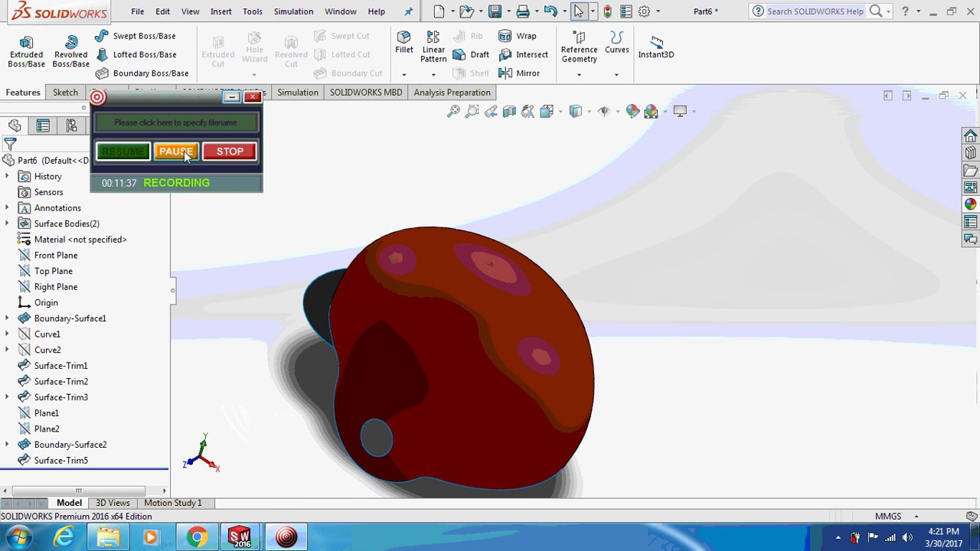
Task: Click the filename field in recorder
Action: click(x=176, y=122)
